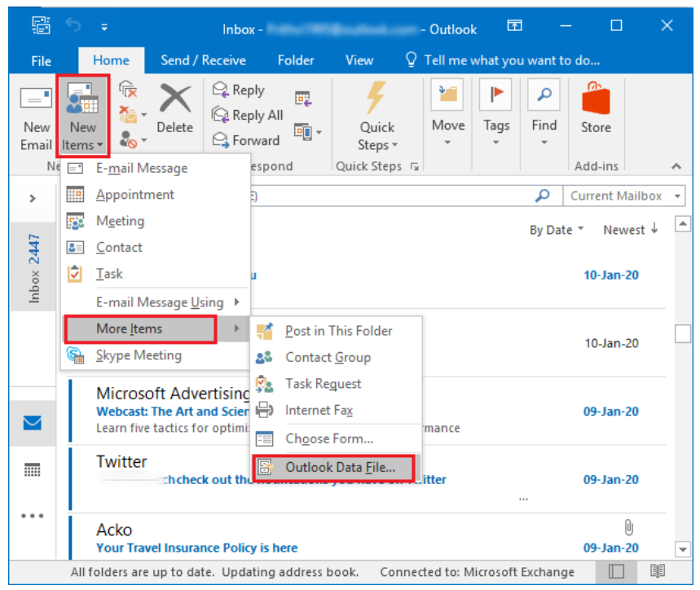Select Contact in New Items menu
This screenshot has height=590, width=700.
(156, 247)
